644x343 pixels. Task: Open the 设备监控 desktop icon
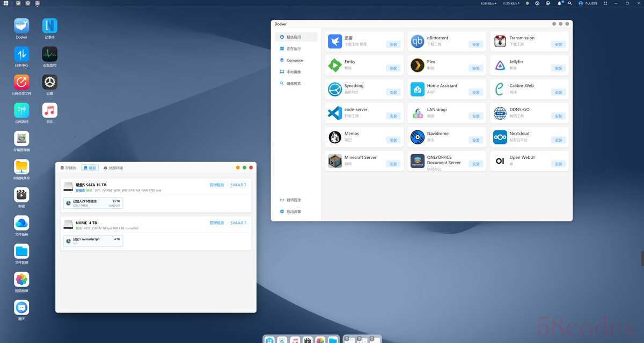50,54
